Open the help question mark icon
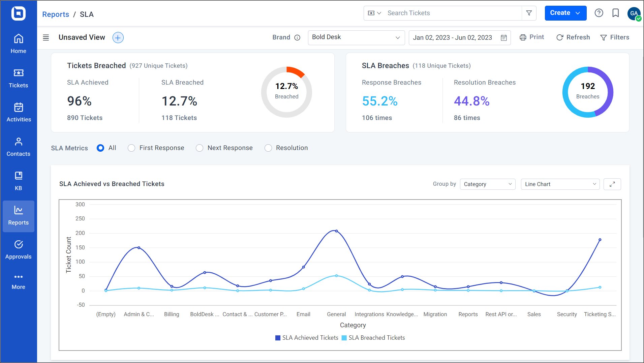Image resolution: width=644 pixels, height=363 pixels. pyautogui.click(x=599, y=13)
